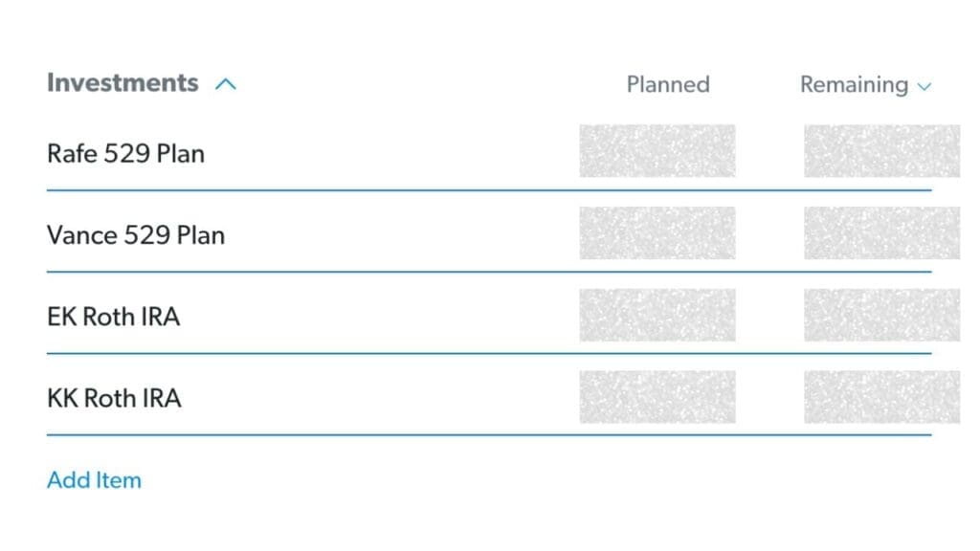The width and height of the screenshot is (980, 551).
Task: Click remaining amount for KK Roth IRA
Action: pos(881,397)
